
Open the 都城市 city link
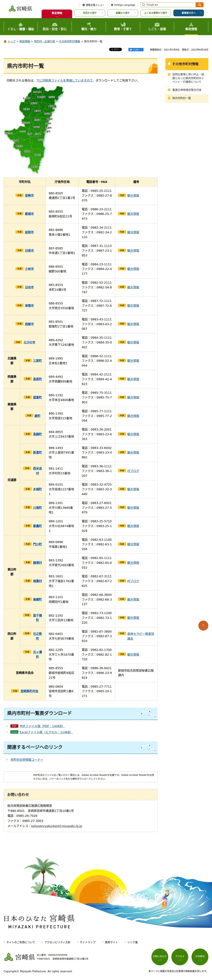tap(29, 214)
